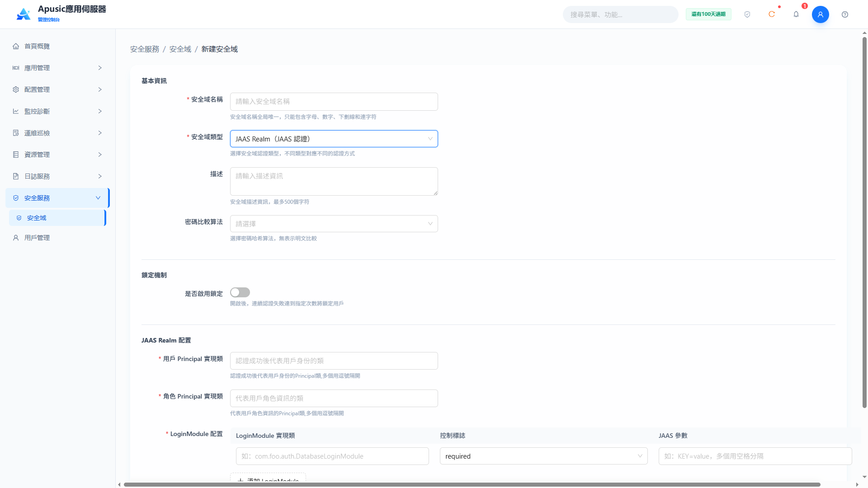Screen dimensions: 868x488
Task: Open the user avatar menu
Action: click(821, 14)
